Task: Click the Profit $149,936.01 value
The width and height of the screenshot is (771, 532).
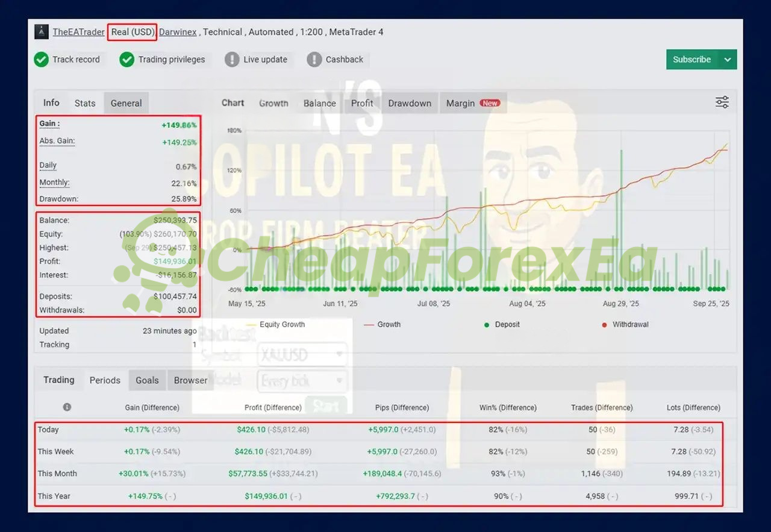Action: tap(175, 261)
